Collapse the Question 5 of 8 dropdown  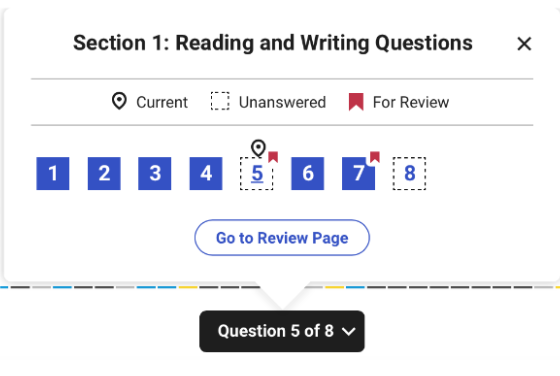point(282,331)
